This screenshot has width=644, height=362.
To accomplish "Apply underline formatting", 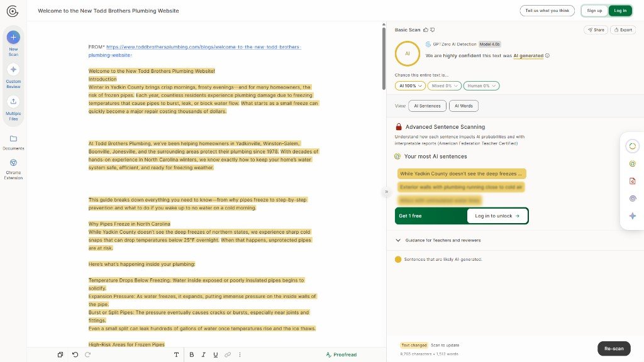I will (x=215, y=354).
